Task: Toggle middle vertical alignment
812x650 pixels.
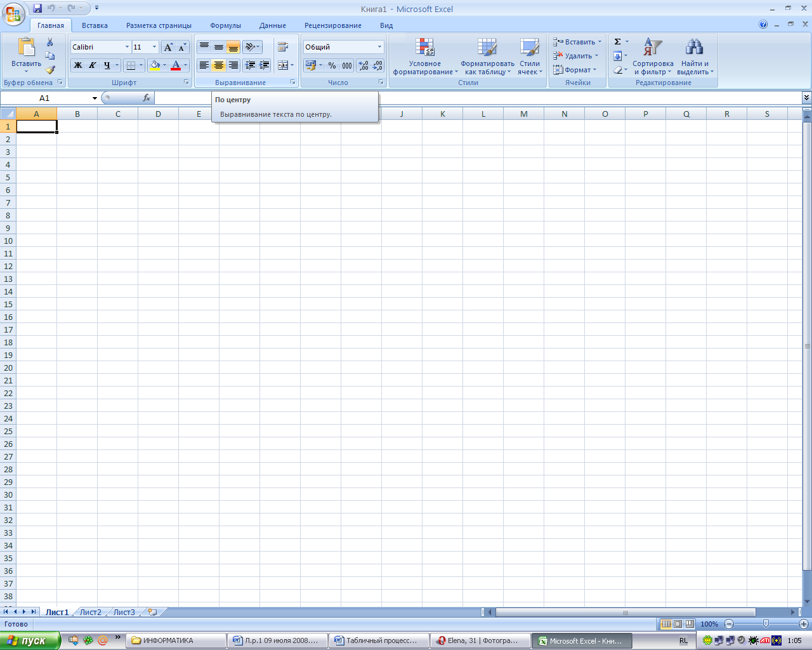Action: coord(218,47)
